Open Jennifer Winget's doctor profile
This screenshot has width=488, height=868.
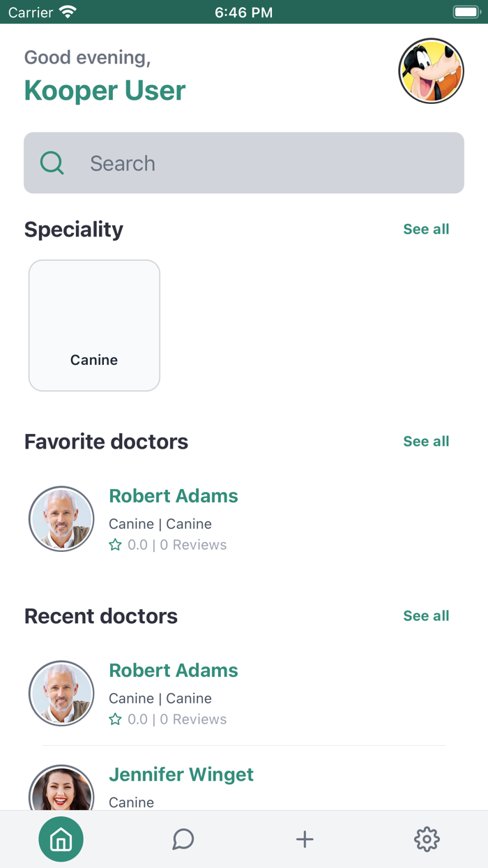click(181, 775)
